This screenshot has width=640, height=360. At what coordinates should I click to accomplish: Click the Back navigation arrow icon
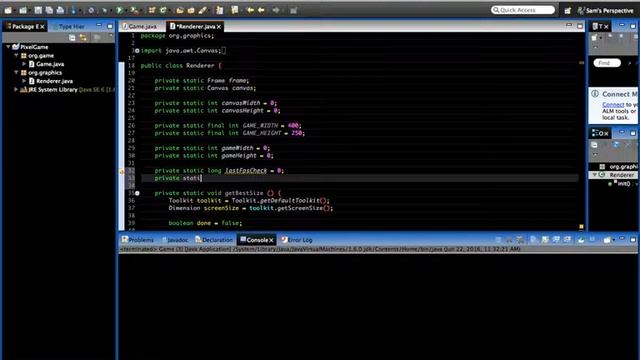(x=261, y=10)
